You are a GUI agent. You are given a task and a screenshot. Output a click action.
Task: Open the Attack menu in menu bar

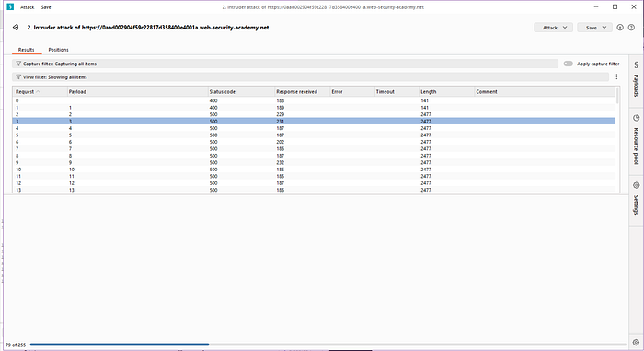pos(28,7)
